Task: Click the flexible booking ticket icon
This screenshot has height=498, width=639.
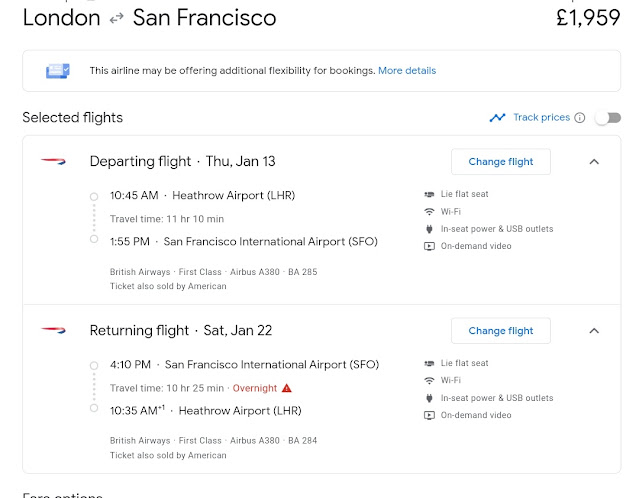Action: pos(57,71)
